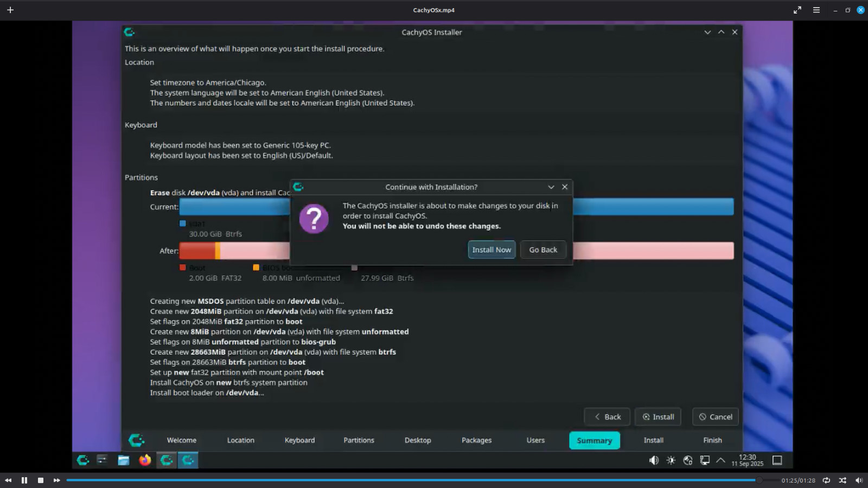Click the CachyOS logo on dialog title bar
This screenshot has width=868, height=488.
coord(298,187)
